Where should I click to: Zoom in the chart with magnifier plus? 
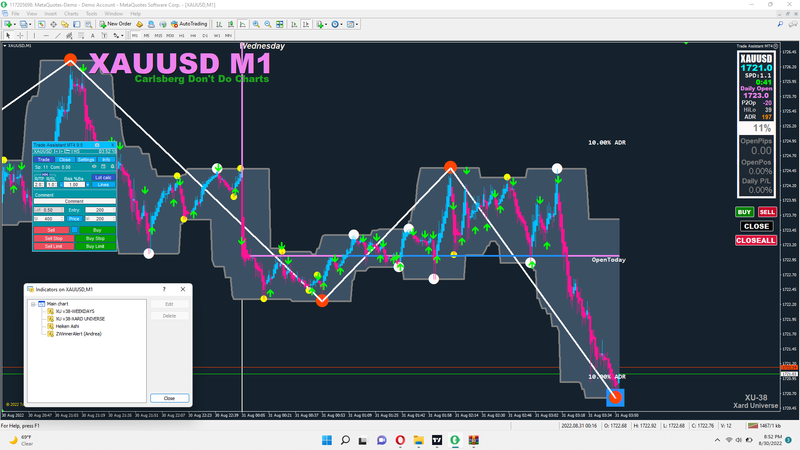256,24
